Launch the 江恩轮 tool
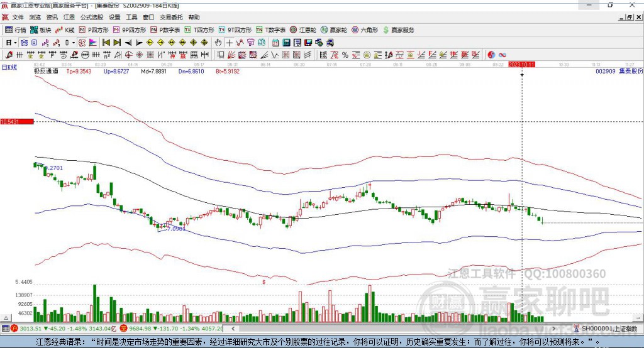 click(303, 30)
